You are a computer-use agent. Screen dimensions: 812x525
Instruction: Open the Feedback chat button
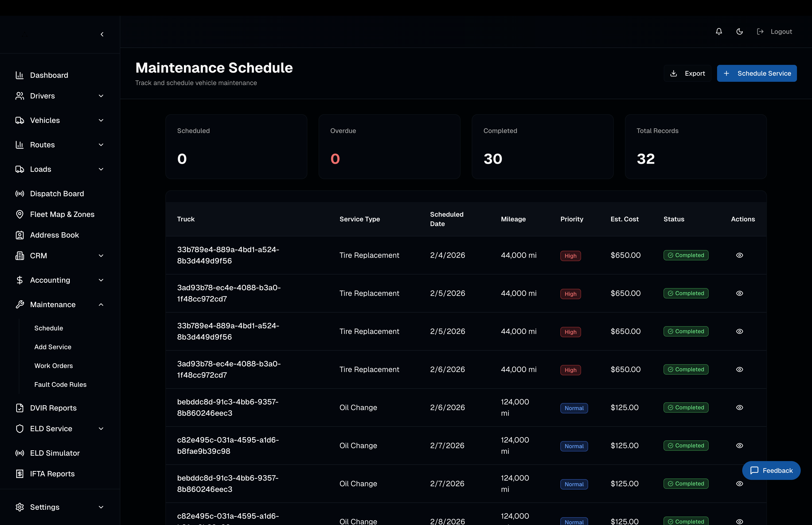771,470
